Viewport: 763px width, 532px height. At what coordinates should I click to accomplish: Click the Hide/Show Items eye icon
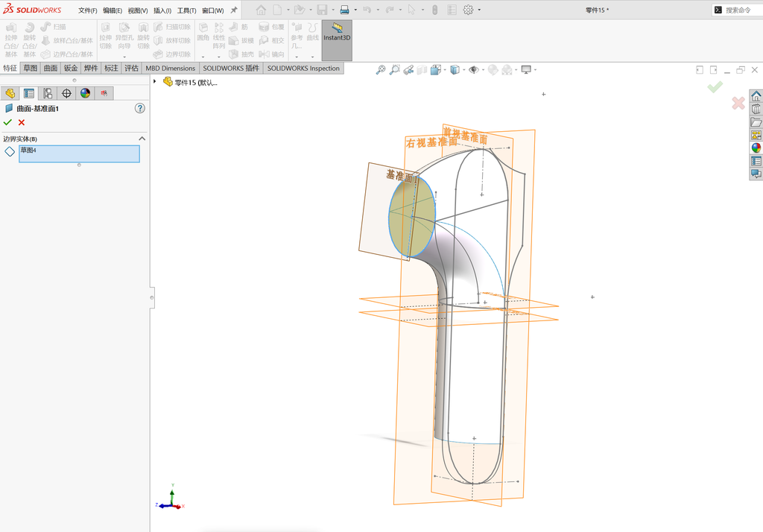(x=473, y=70)
